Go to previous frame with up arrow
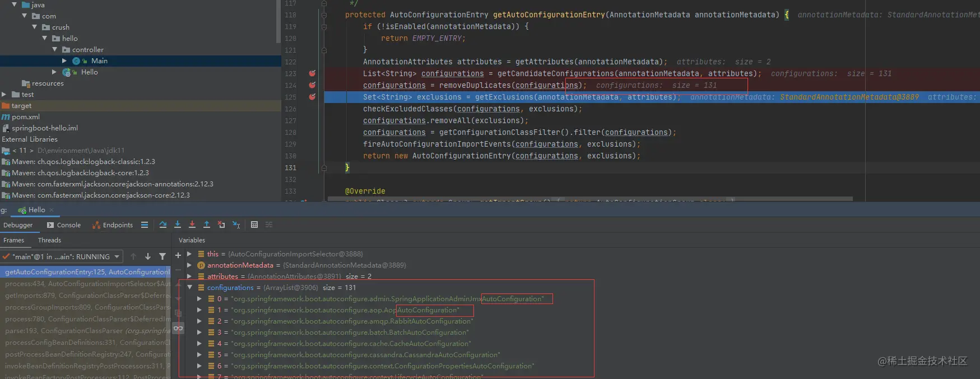This screenshot has height=379, width=980. (x=133, y=256)
